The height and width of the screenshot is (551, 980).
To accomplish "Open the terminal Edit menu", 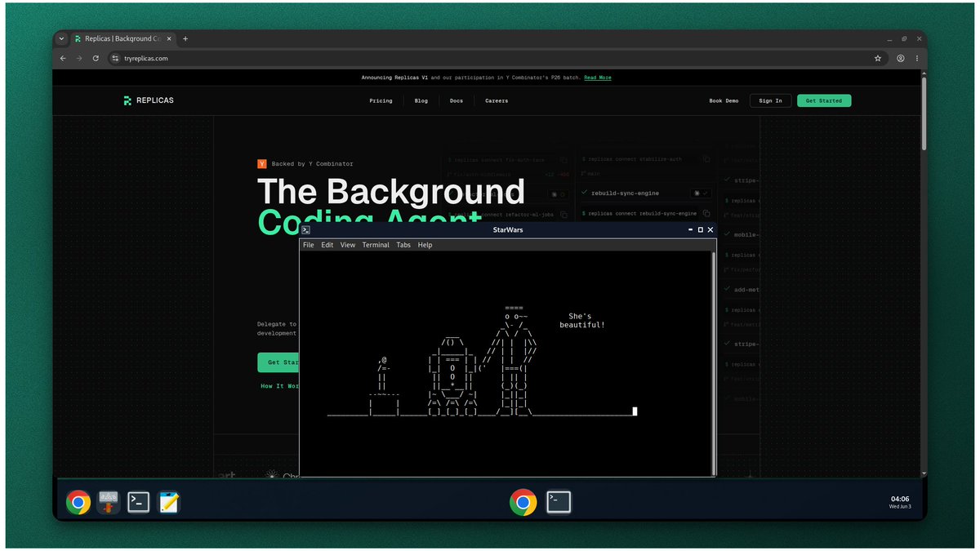I will point(327,245).
